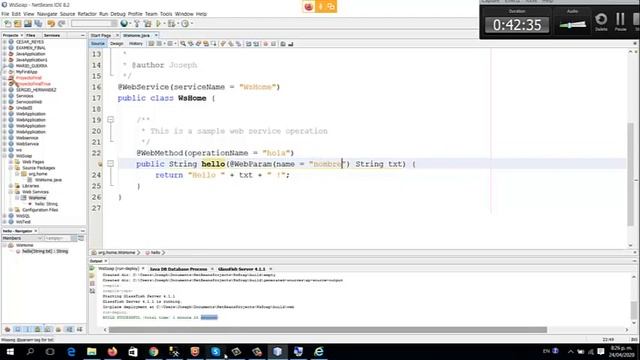Open File Explorer from taskbar
This screenshot has width=640, height=360.
[x=91, y=351]
